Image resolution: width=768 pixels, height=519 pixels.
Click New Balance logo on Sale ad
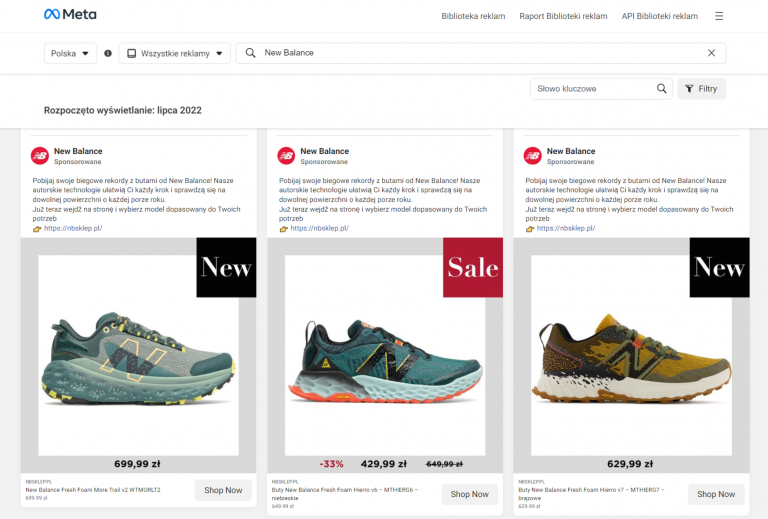click(286, 156)
